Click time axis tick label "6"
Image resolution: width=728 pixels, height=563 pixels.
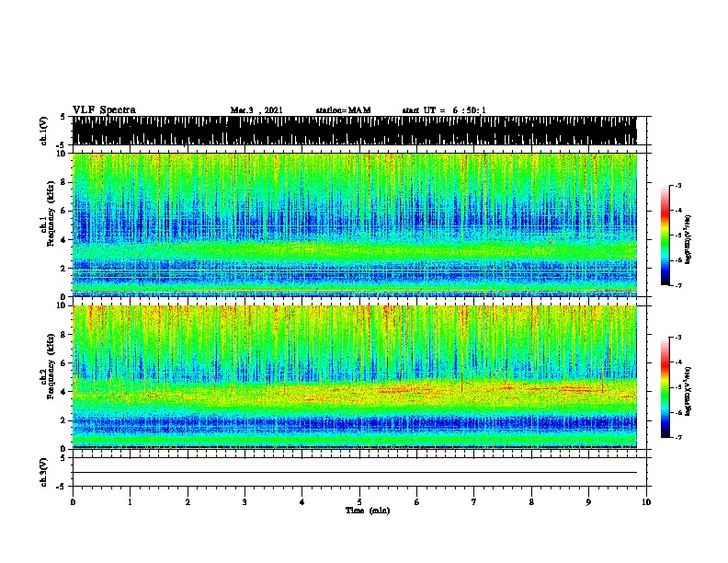[x=417, y=501]
